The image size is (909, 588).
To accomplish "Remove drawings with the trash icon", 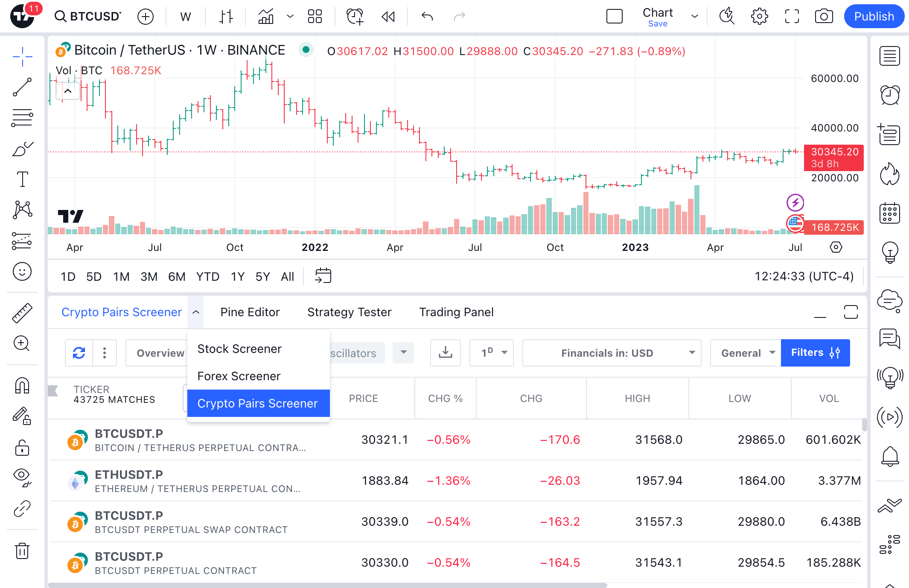I will coord(22,550).
